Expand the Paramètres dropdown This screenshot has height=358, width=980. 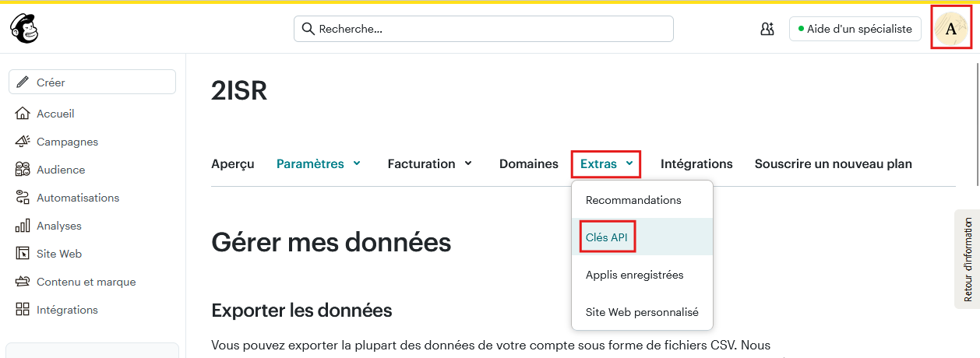click(x=319, y=163)
